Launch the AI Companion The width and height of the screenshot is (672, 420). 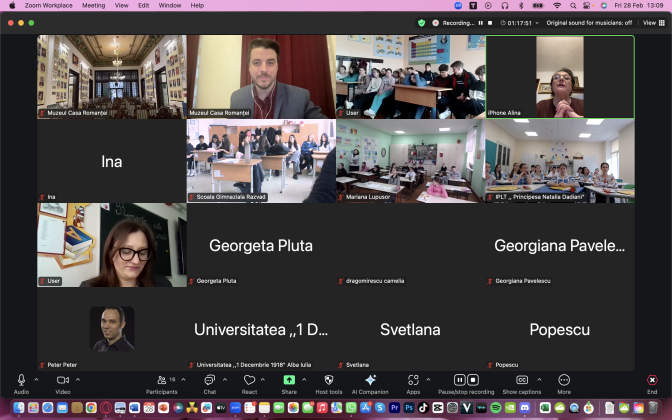(370, 381)
